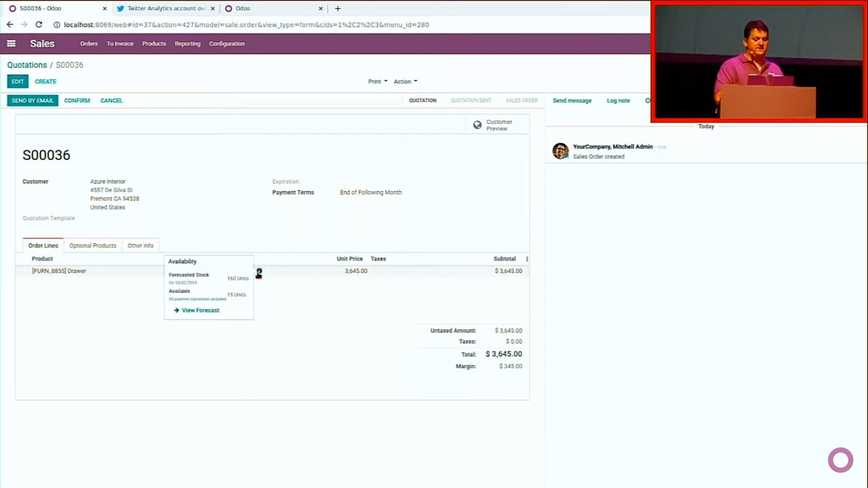Click the $ 3,645.00 subtotal cell
This screenshot has height=488, width=868.
508,271
